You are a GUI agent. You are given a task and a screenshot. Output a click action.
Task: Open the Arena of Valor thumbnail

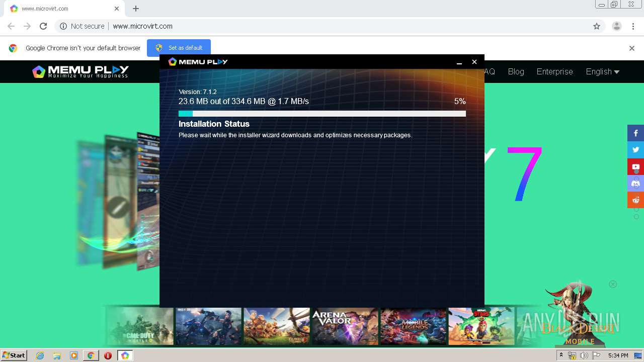click(x=345, y=326)
